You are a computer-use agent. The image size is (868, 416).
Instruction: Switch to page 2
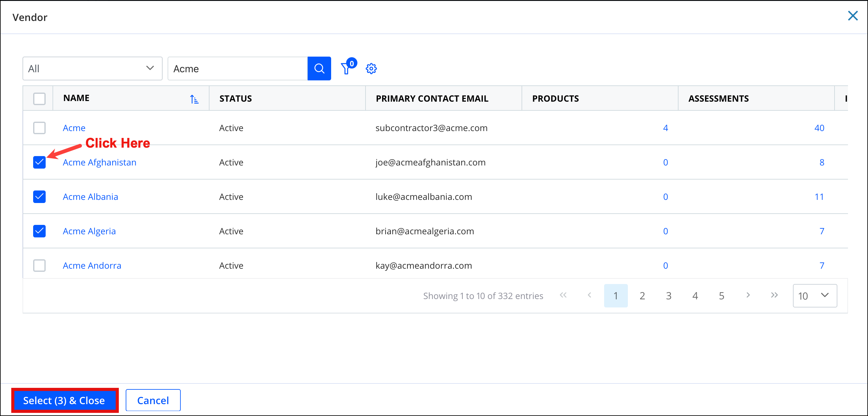[x=642, y=296]
